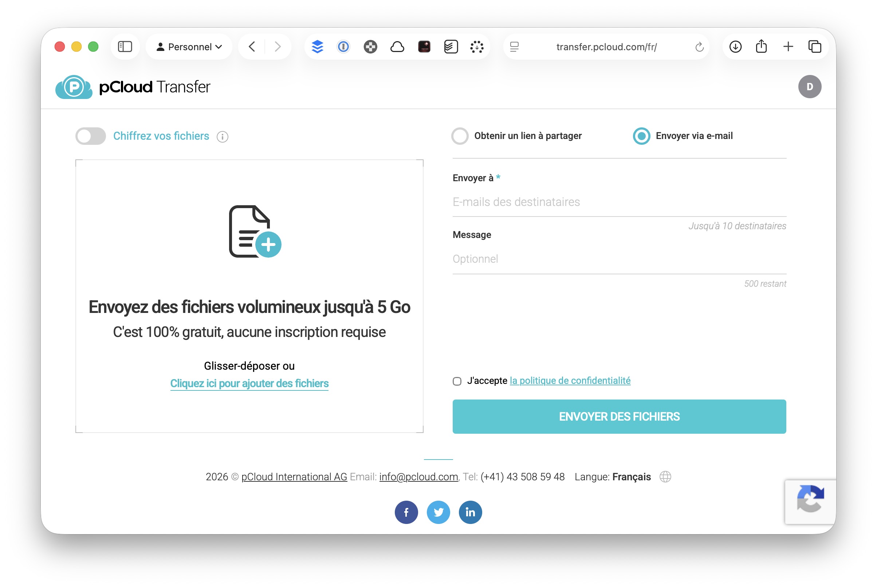Click the Safari downloads icon
This screenshot has width=877, height=588.
(x=735, y=47)
